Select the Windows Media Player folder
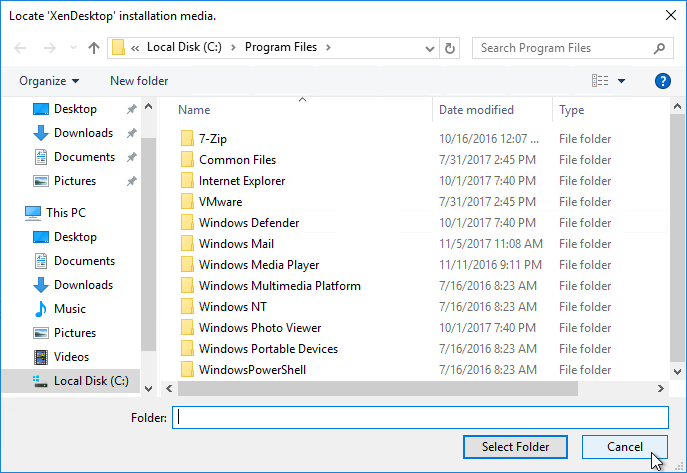Image resolution: width=687 pixels, height=473 pixels. click(259, 265)
